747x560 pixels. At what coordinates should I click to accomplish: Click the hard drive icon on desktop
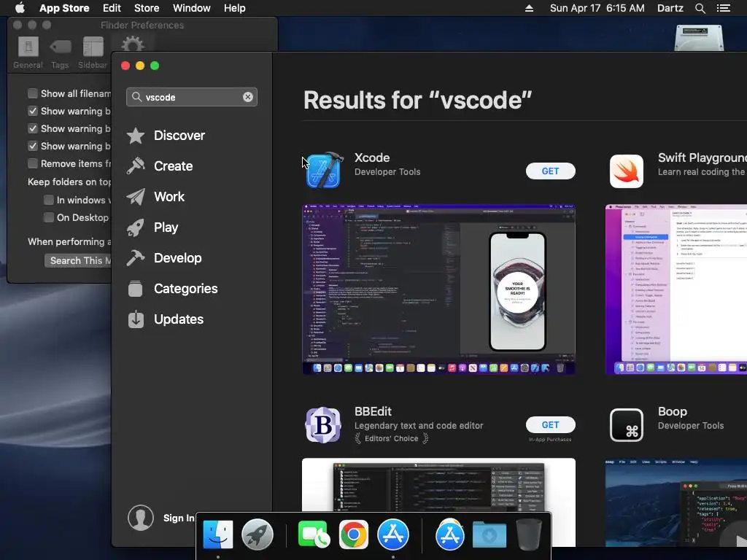[699, 38]
